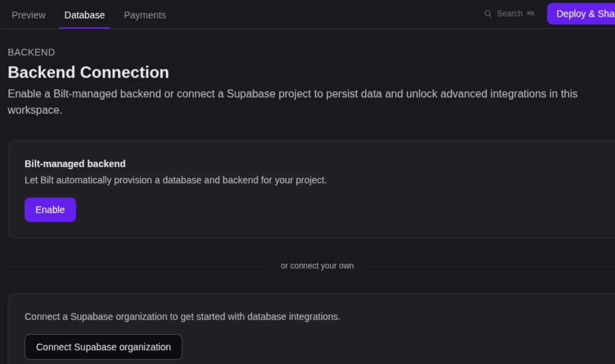Select the Database tab
Screen dimensions: 615x364
click(x=84, y=15)
